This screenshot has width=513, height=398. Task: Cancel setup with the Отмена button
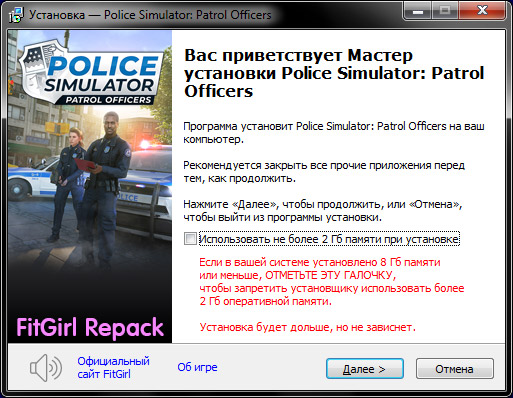tap(455, 369)
